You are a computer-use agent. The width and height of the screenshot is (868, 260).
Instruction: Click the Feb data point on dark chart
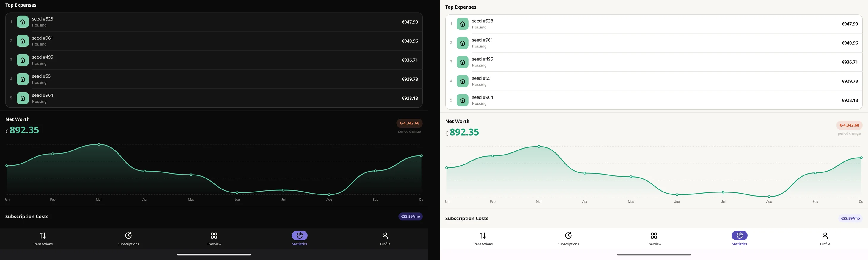click(53, 154)
